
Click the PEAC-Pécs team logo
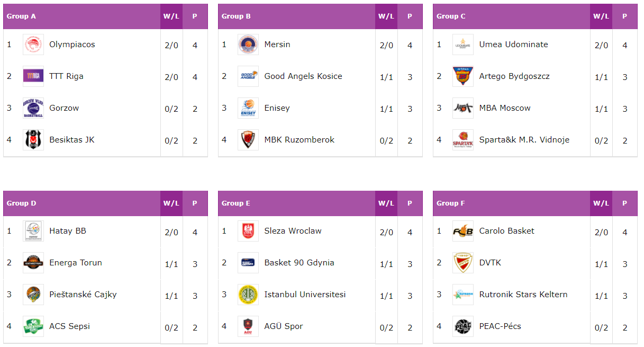[x=463, y=326]
